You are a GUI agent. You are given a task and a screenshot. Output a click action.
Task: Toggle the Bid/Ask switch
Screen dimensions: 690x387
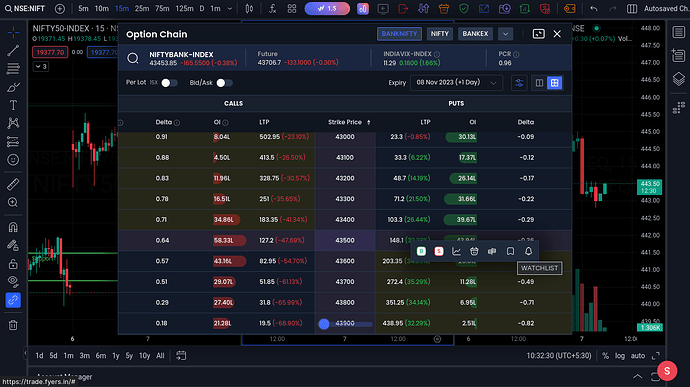click(224, 83)
